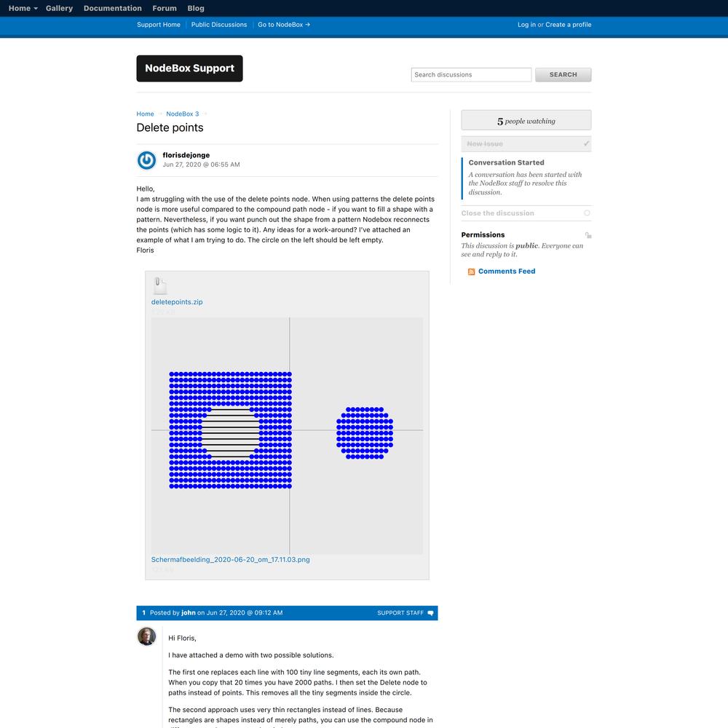Viewport: 728px width, 728px height.
Task: Click the RSS feed icon
Action: coord(471,272)
